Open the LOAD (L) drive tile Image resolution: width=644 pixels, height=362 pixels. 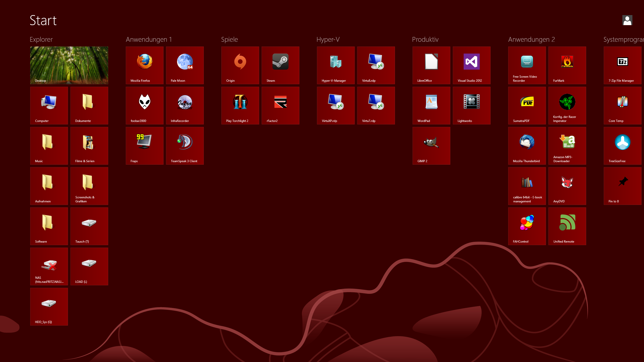coord(89,266)
